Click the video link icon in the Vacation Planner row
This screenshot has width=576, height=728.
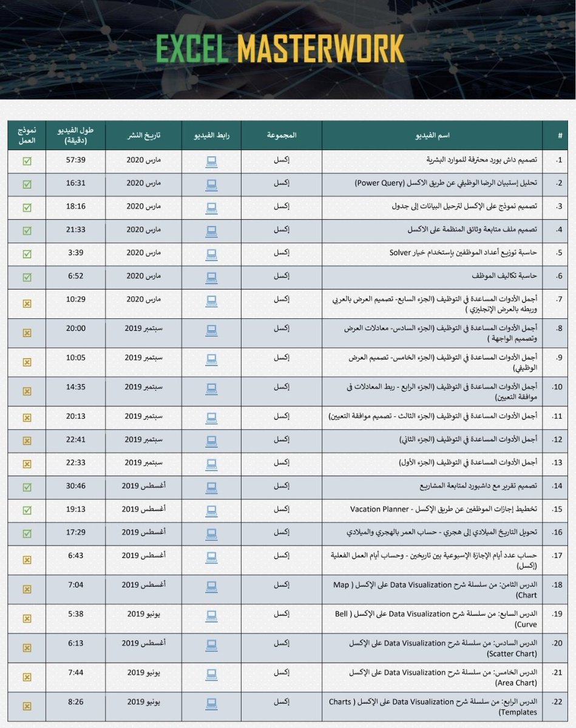point(211,510)
